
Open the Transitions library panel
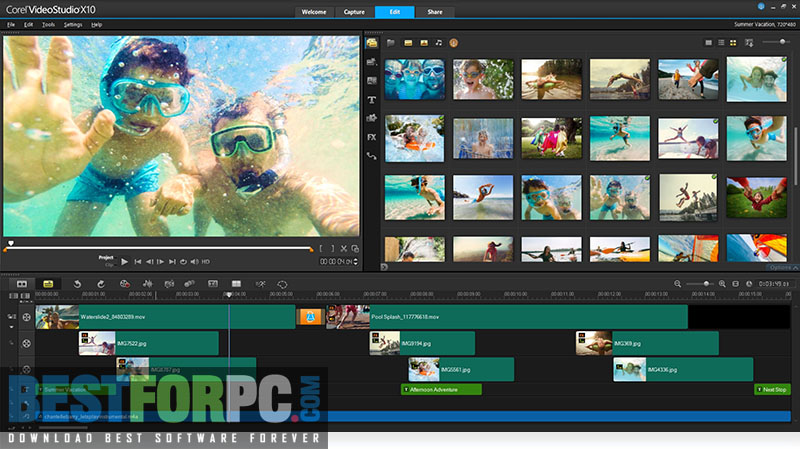(372, 81)
